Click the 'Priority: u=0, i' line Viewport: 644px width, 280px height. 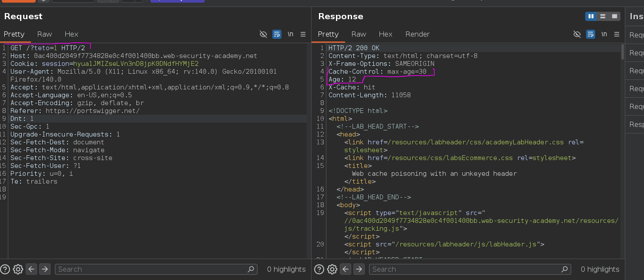(x=41, y=174)
